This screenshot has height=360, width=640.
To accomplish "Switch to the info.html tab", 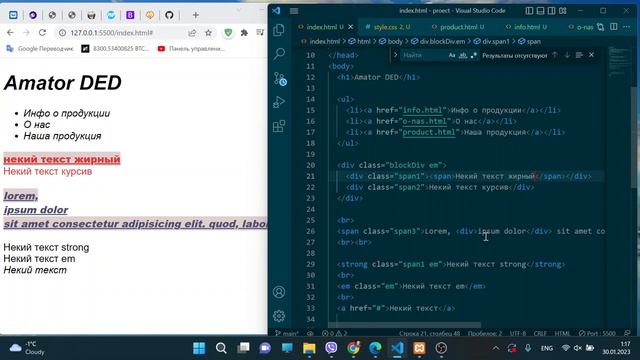I will tap(526, 27).
